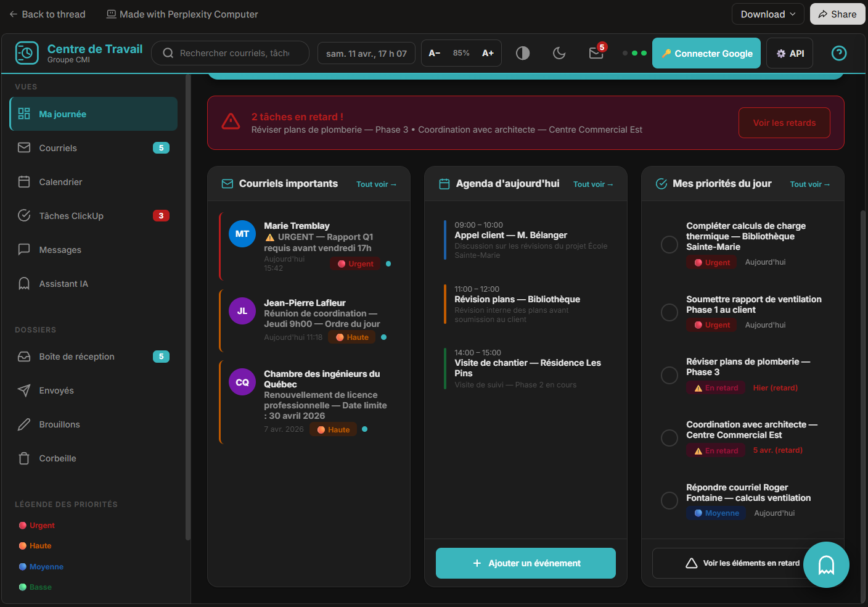
Task: Open the mail notifications icon with badge
Action: [x=596, y=53]
